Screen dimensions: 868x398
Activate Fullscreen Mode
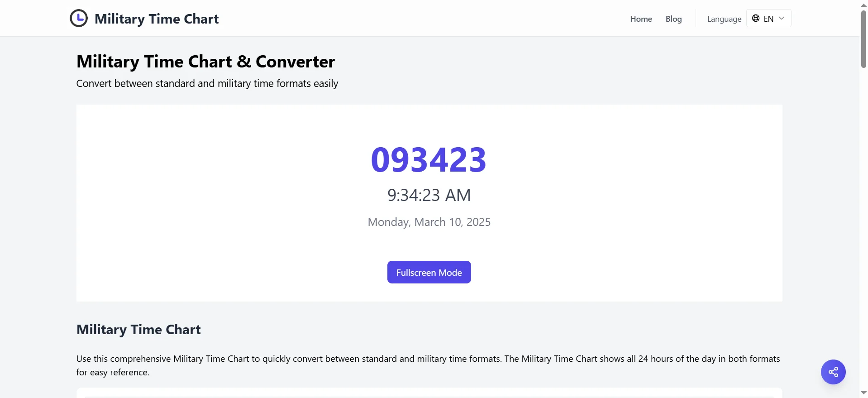[x=429, y=272]
